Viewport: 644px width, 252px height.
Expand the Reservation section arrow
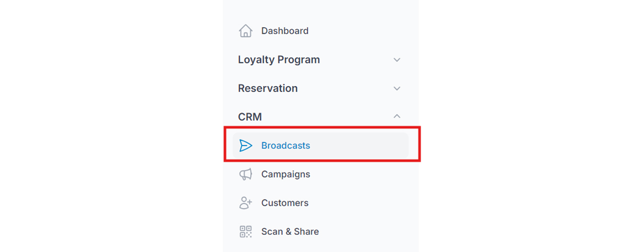click(x=397, y=89)
